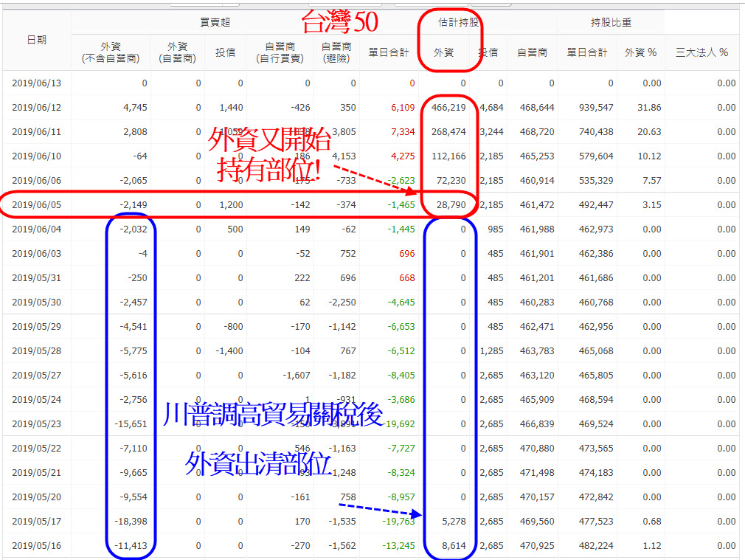Select the 2019/06/06 date cell

coord(37,181)
